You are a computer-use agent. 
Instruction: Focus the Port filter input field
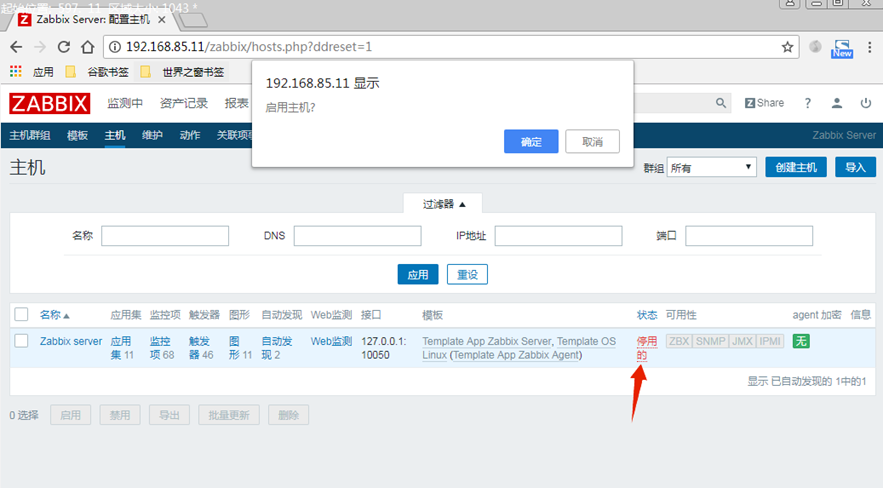click(x=749, y=236)
